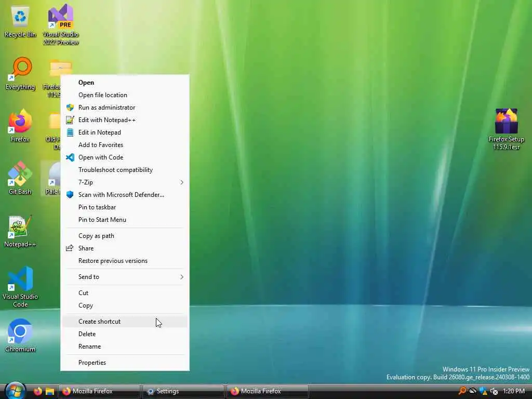The image size is (532, 399).
Task: Click the 1:20 PM taskbar clock
Action: [x=514, y=391]
